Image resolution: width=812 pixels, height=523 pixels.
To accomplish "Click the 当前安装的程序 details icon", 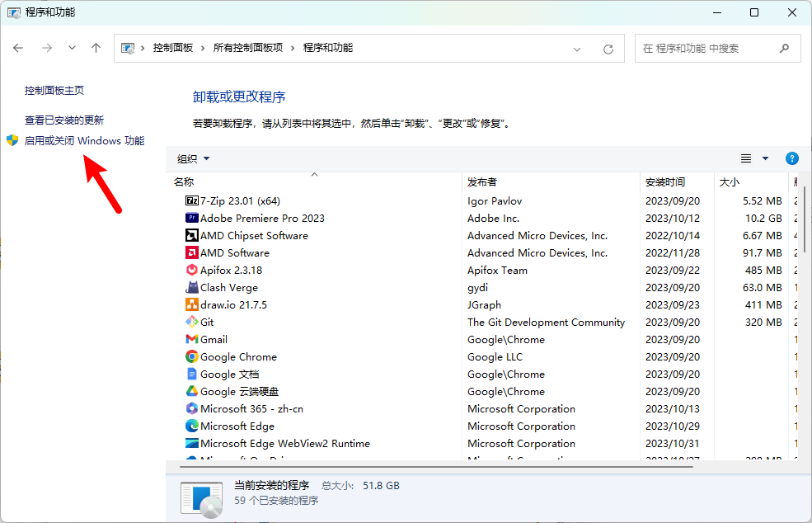I will coord(202,499).
